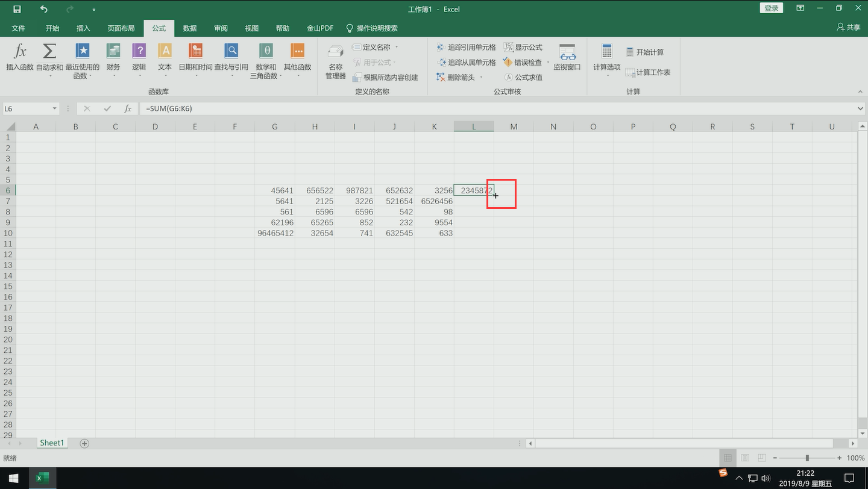Open Math and Trig functions icon
This screenshot has width=868, height=489.
266,51
